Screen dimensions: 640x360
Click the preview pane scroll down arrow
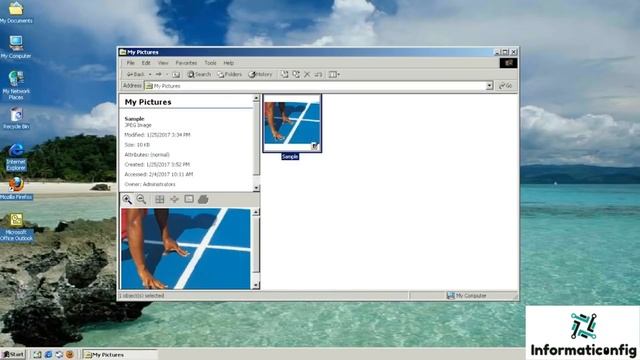pos(256,285)
